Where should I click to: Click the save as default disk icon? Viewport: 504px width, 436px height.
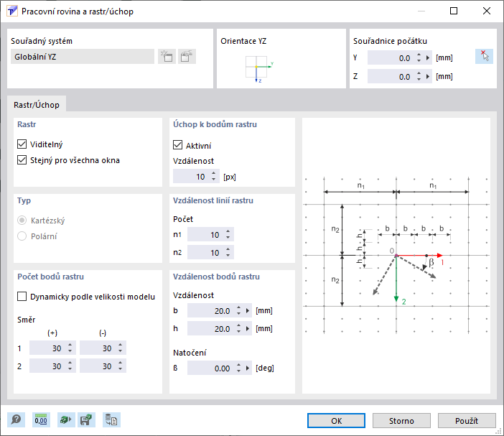tap(86, 420)
